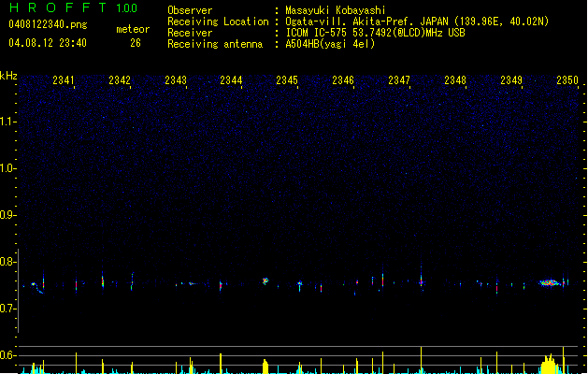Click the Observer label
This screenshot has height=374, width=588.
[190, 10]
